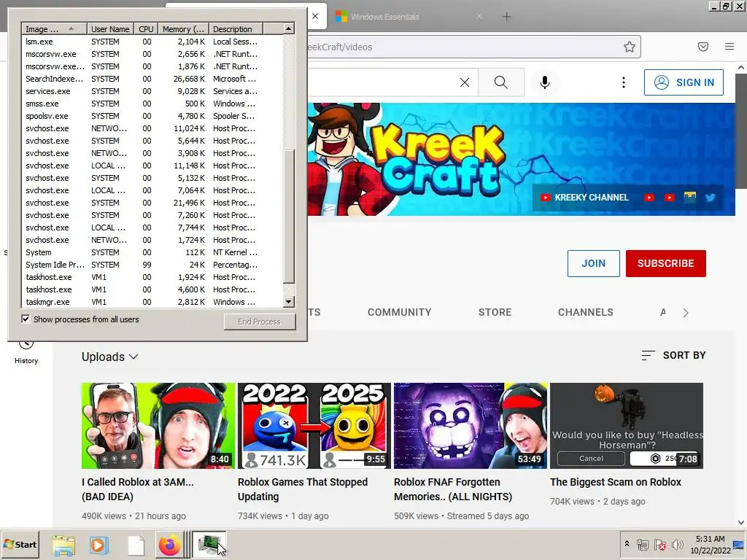Click the process list scroll-up arrow

[x=288, y=28]
